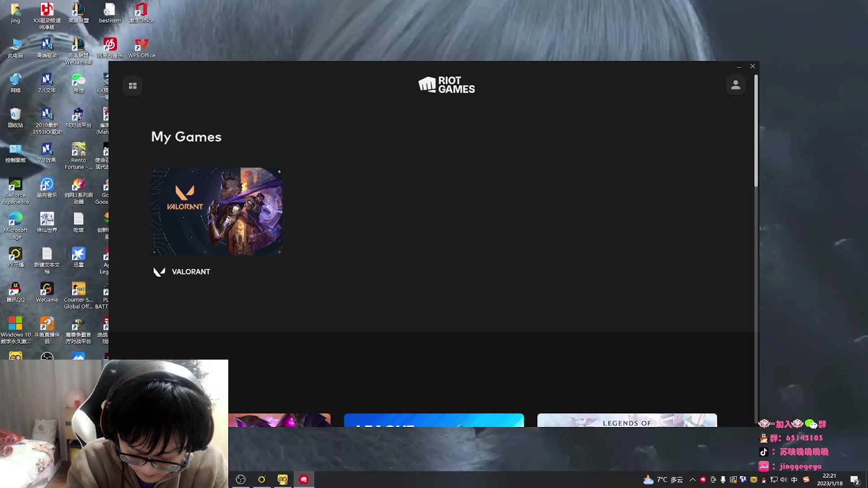868x488 pixels.
Task: Open the blue League banner
Action: (x=434, y=420)
